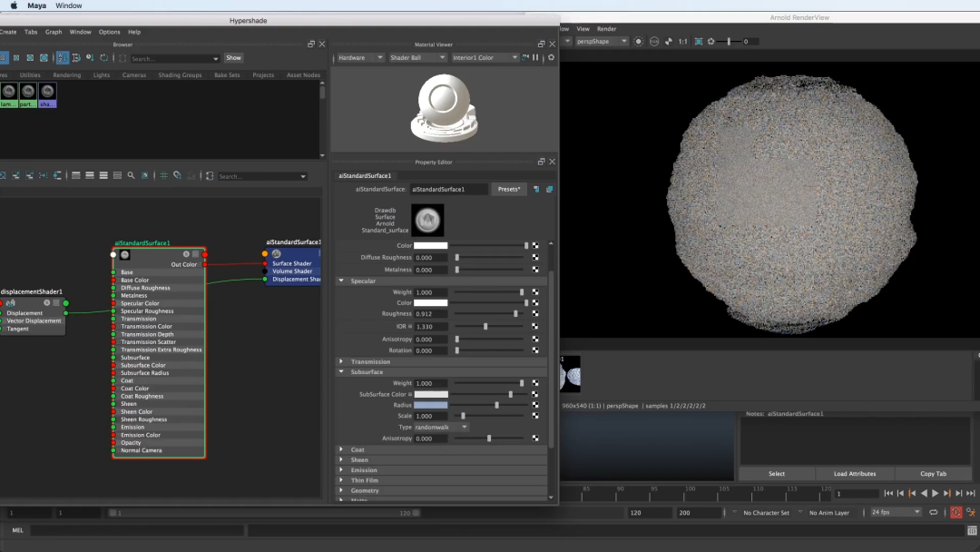Toggle the auto keyframe button
This screenshot has width=980, height=552.
pos(955,512)
